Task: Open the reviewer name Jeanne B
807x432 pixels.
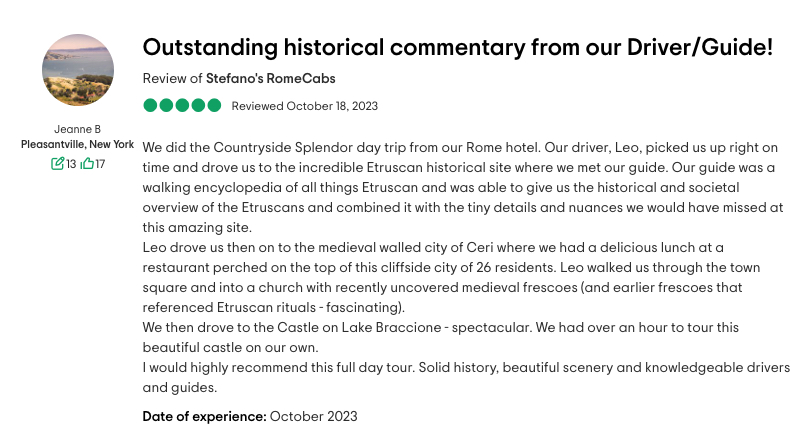Action: (77, 129)
